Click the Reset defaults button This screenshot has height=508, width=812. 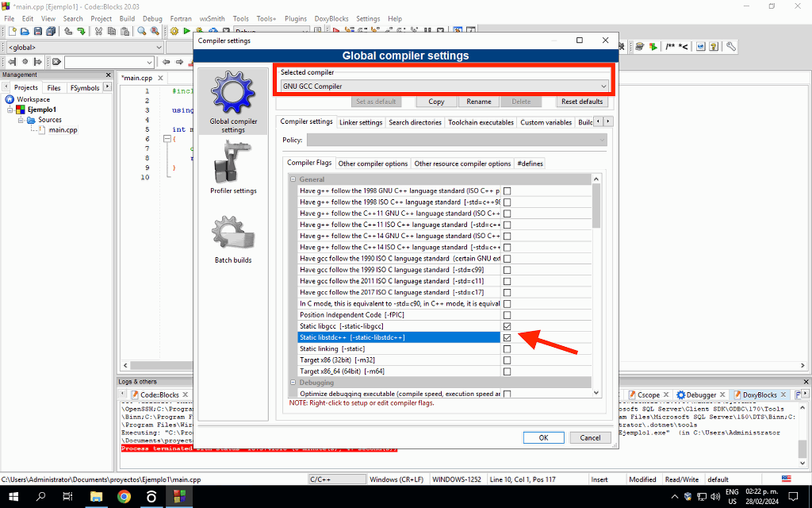click(582, 102)
